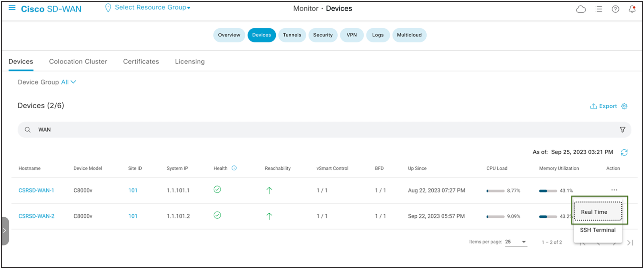Sort by the vSmart Control column header

[332, 168]
